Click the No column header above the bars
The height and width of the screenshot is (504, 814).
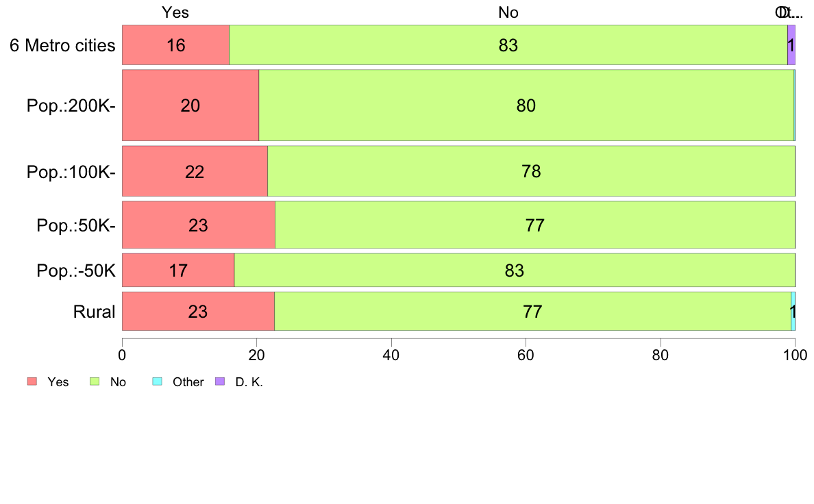click(x=508, y=12)
